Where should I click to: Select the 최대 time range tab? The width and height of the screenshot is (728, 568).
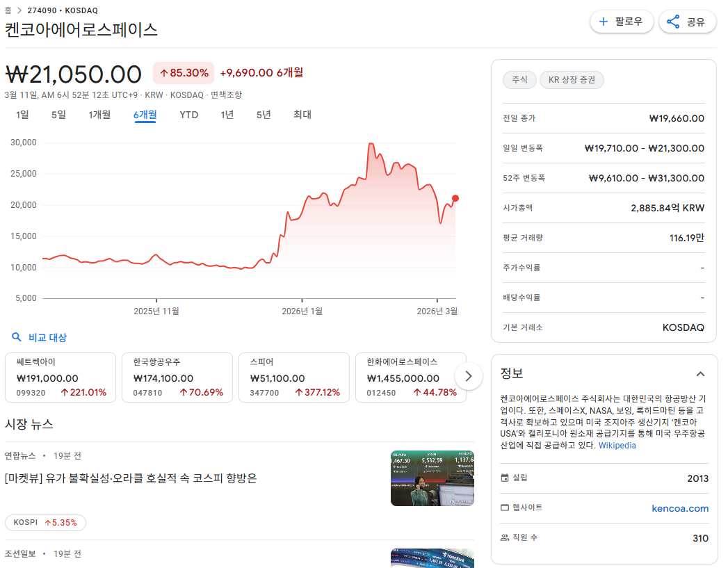click(x=302, y=115)
